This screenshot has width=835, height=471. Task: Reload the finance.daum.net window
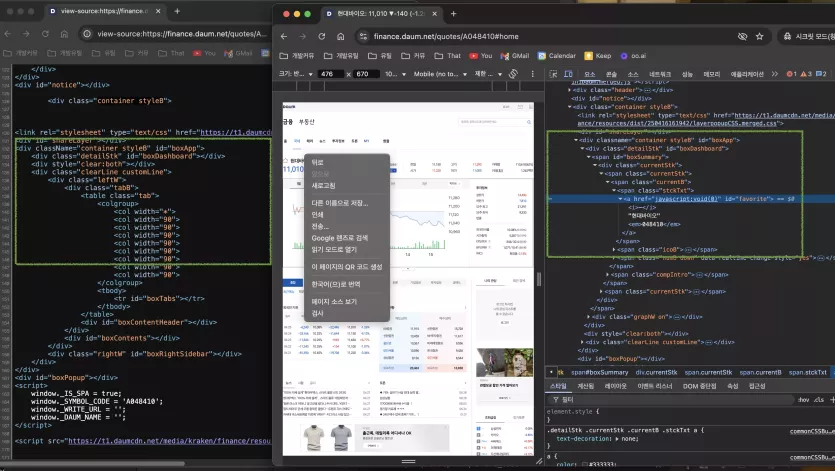[x=322, y=36]
